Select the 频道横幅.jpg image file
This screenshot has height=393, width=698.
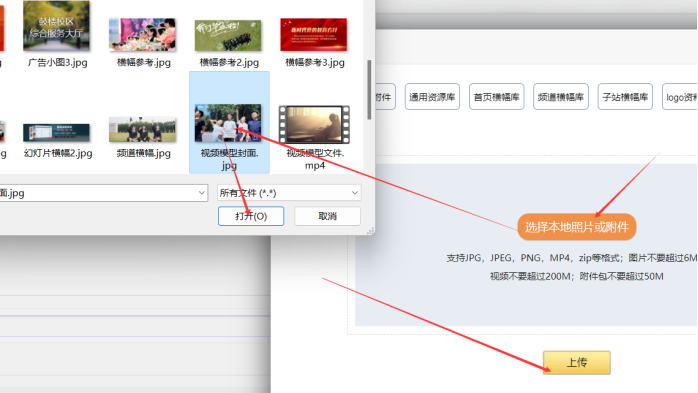coord(142,129)
